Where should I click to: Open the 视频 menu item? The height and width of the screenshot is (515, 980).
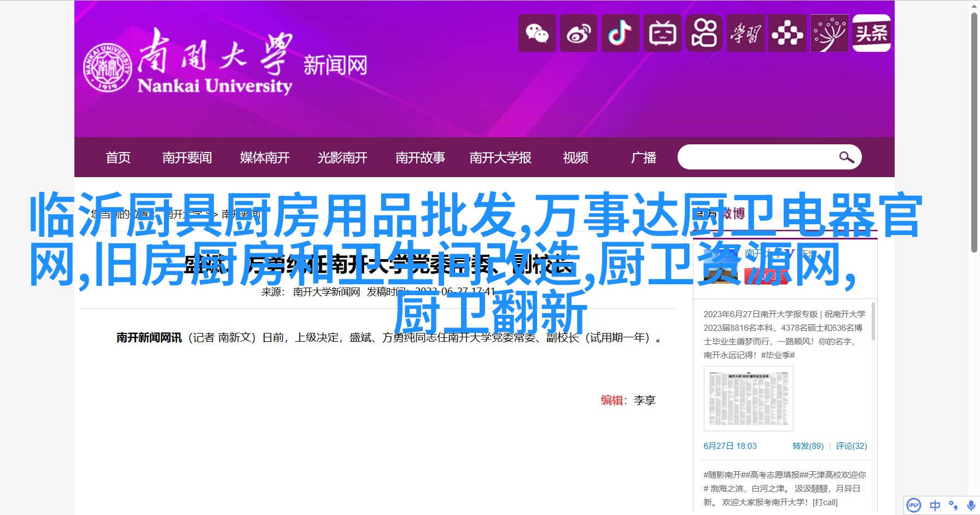tap(576, 157)
